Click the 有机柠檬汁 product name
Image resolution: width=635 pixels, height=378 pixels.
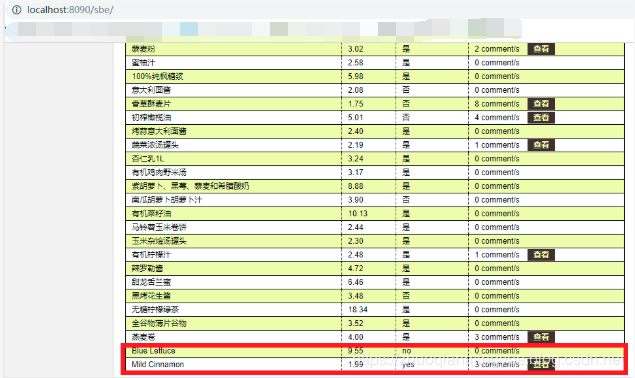[x=151, y=255]
